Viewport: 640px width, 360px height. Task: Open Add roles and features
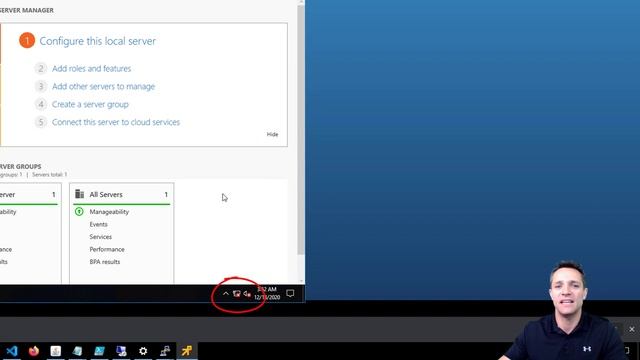(x=91, y=69)
